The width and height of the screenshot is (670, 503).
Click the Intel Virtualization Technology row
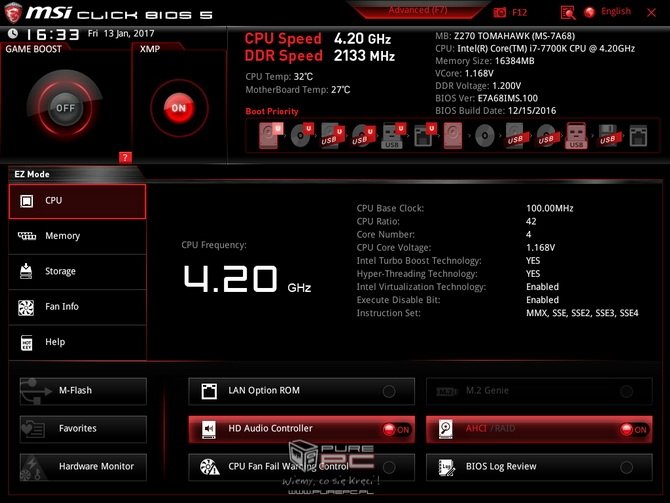pyautogui.click(x=458, y=287)
